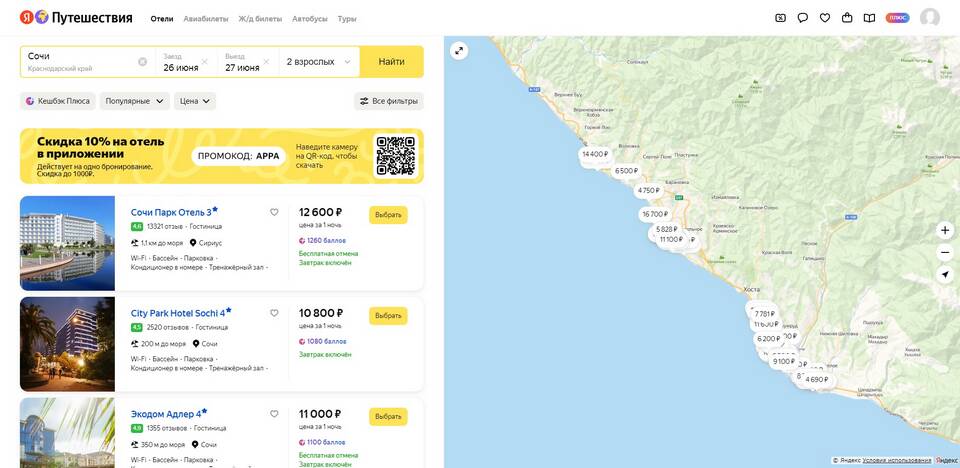Select the 16 700 ₽ map price marker
960x468 pixels.
click(x=654, y=214)
